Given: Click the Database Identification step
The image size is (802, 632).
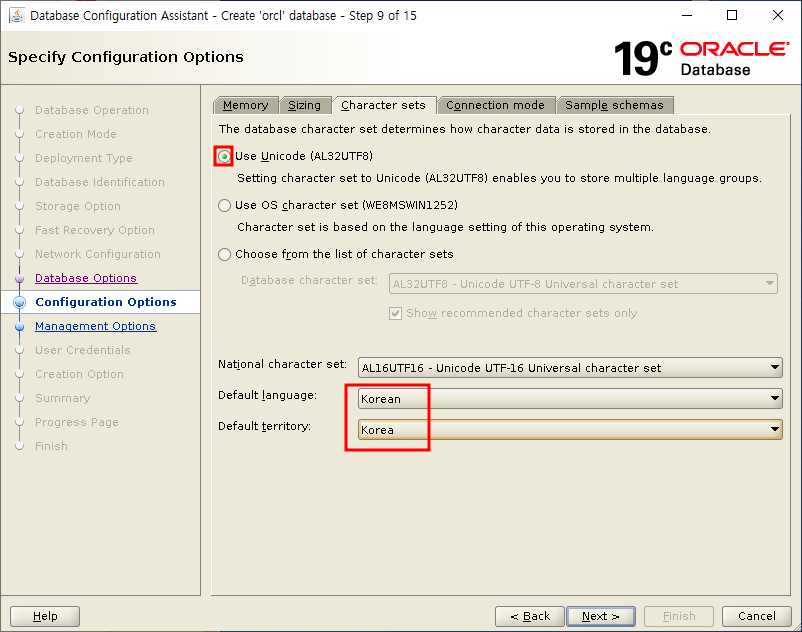Looking at the screenshot, I should coord(100,182).
